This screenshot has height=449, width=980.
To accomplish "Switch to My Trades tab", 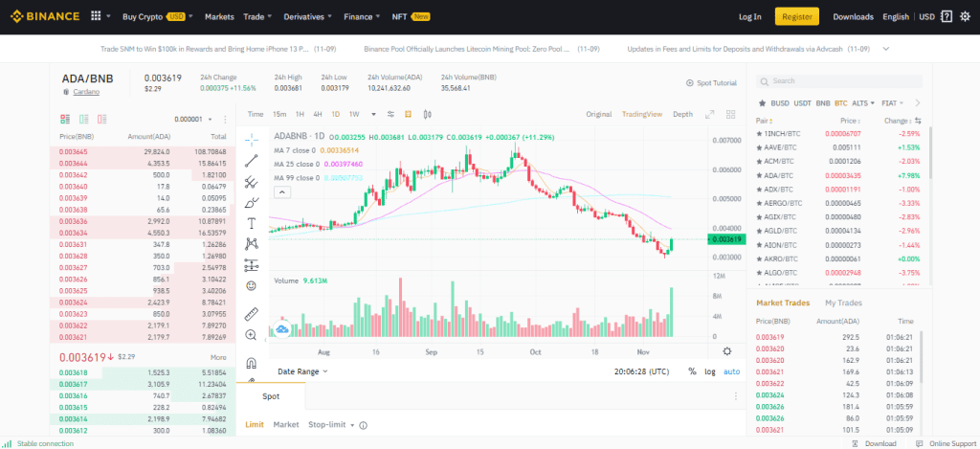I will pos(843,303).
